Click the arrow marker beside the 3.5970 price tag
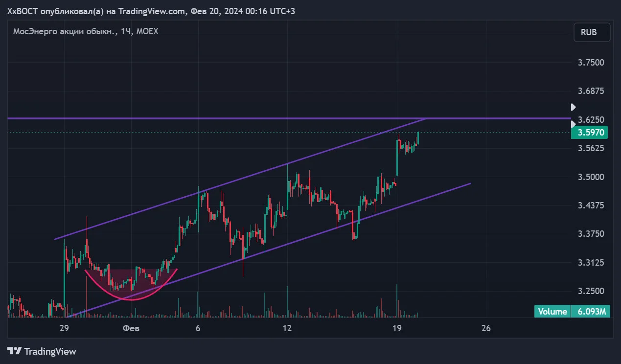This screenshot has height=364, width=621. click(x=574, y=124)
